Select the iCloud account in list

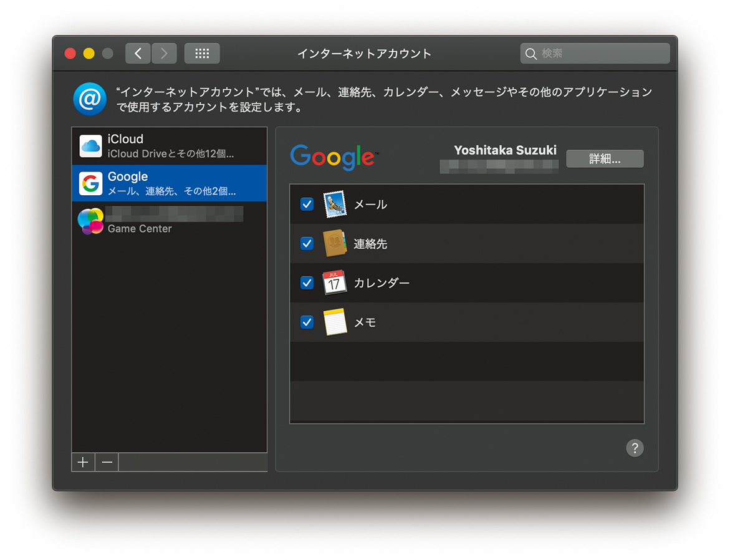tap(169, 146)
